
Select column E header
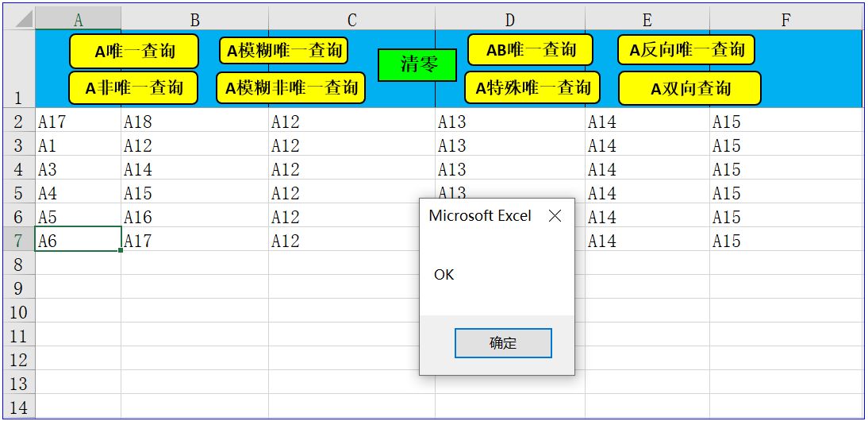647,19
